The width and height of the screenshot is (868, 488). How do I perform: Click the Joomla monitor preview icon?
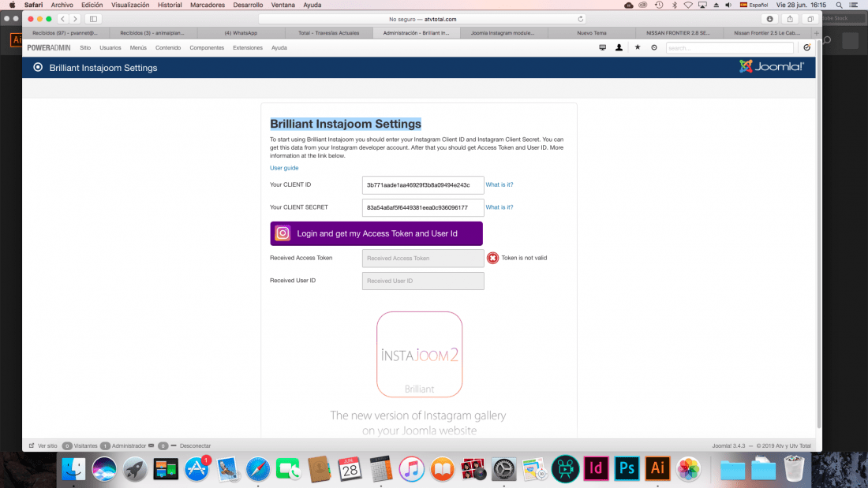(x=602, y=47)
